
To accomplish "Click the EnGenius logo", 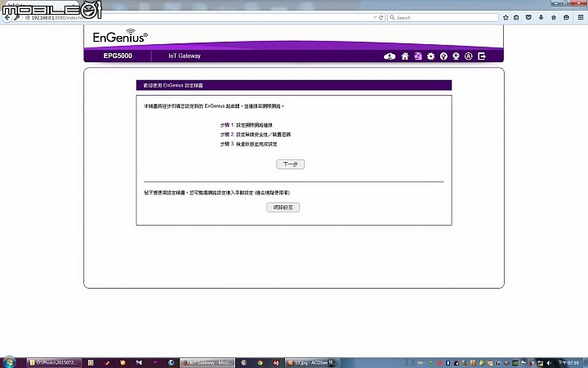I will [x=120, y=36].
